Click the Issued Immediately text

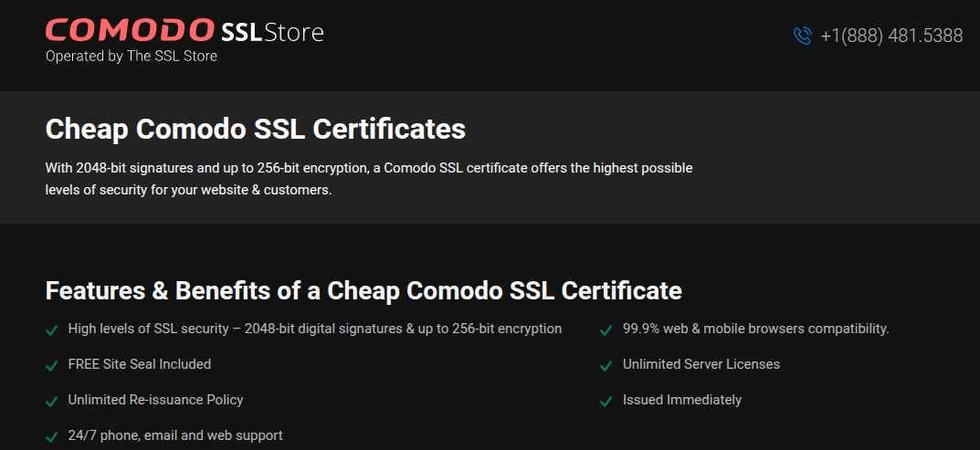[682, 400]
